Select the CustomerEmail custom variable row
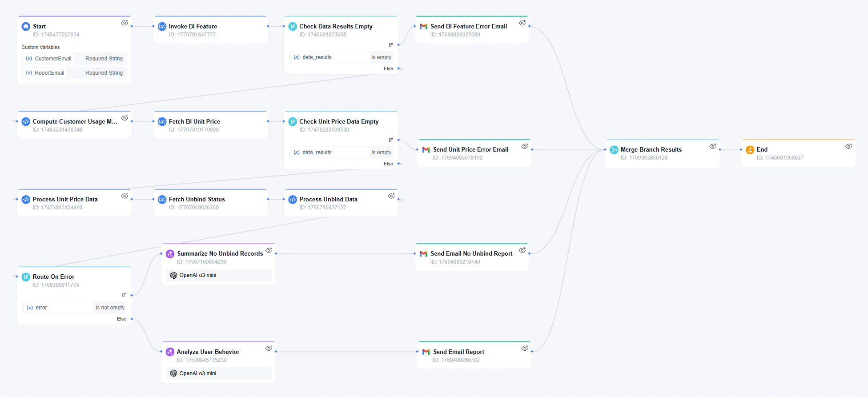This screenshot has height=397, width=868. click(x=74, y=59)
